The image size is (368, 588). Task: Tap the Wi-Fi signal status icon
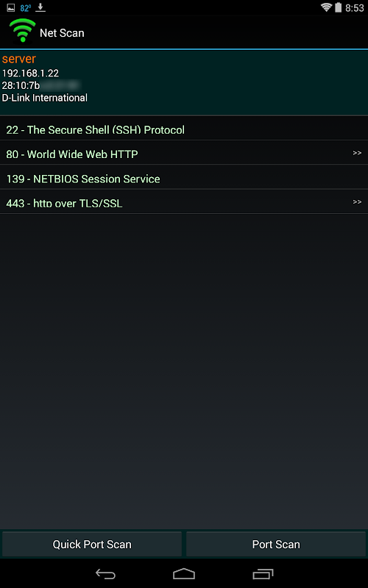coord(326,7)
